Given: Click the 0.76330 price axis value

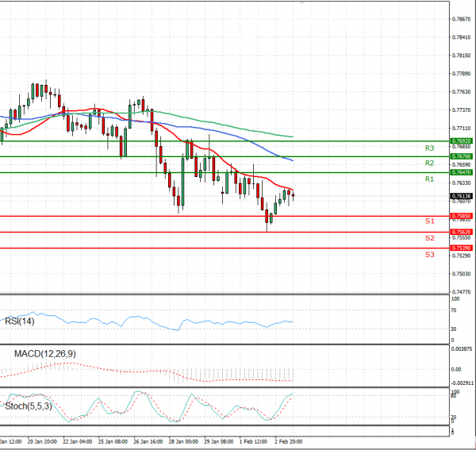Looking at the screenshot, I should click(461, 183).
